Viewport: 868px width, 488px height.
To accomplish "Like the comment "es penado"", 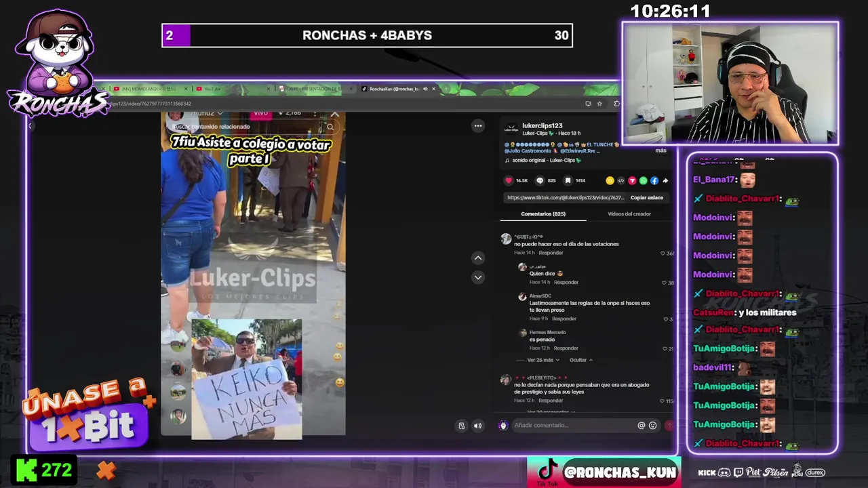I will (x=665, y=348).
